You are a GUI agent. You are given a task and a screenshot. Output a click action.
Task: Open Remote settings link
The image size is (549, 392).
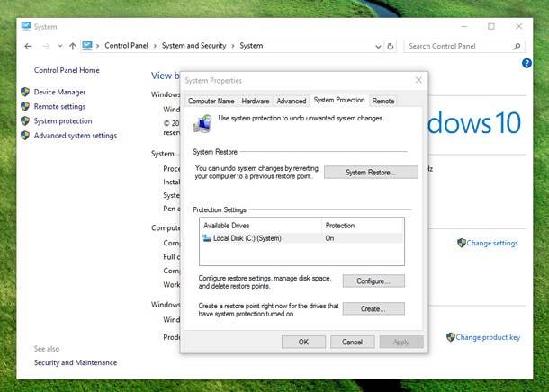(x=59, y=107)
